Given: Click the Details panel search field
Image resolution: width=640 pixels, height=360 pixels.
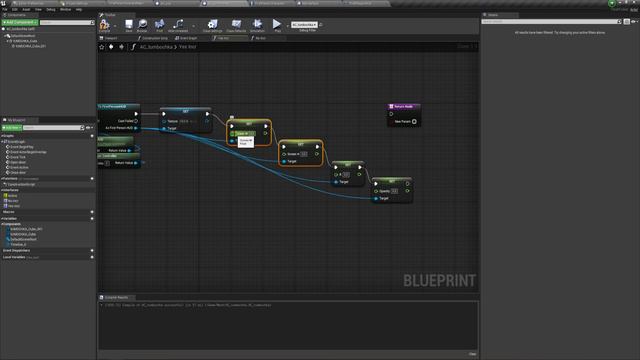Looking at the screenshot, I should [551, 22].
